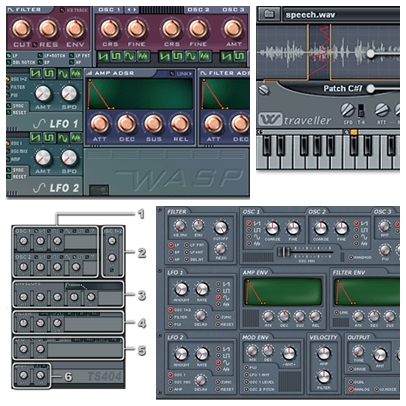Image resolution: width=406 pixels, height=406 pixels.
Task: Toggle SYNC under WASP LFO 1
Action: (9, 106)
